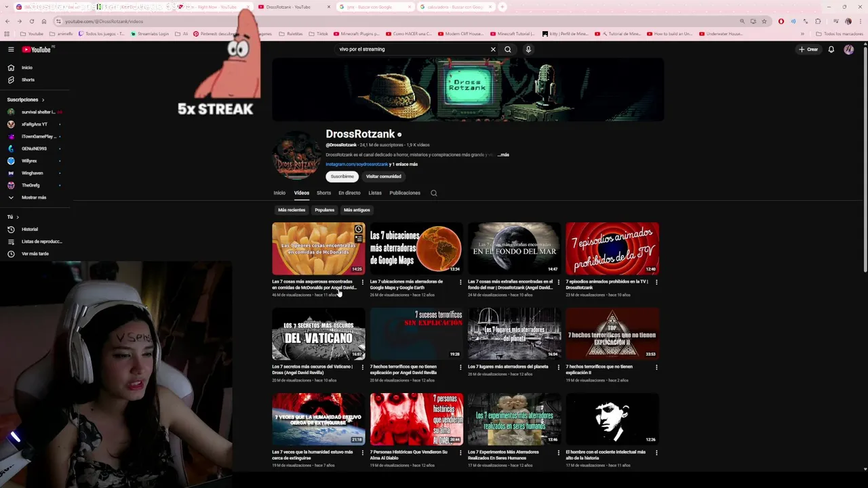Click the DrossRotzank channel avatar
Viewport: 868px width, 488px height.
(296, 155)
